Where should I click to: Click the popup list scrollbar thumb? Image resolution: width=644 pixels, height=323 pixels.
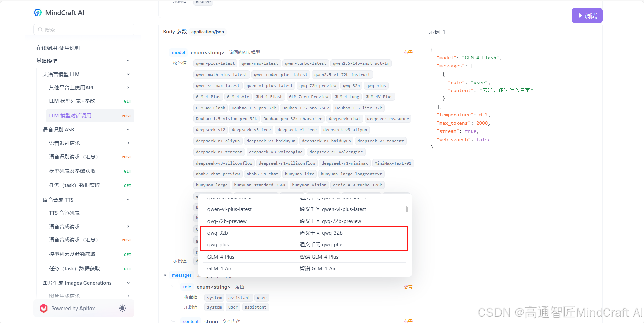[x=407, y=209]
